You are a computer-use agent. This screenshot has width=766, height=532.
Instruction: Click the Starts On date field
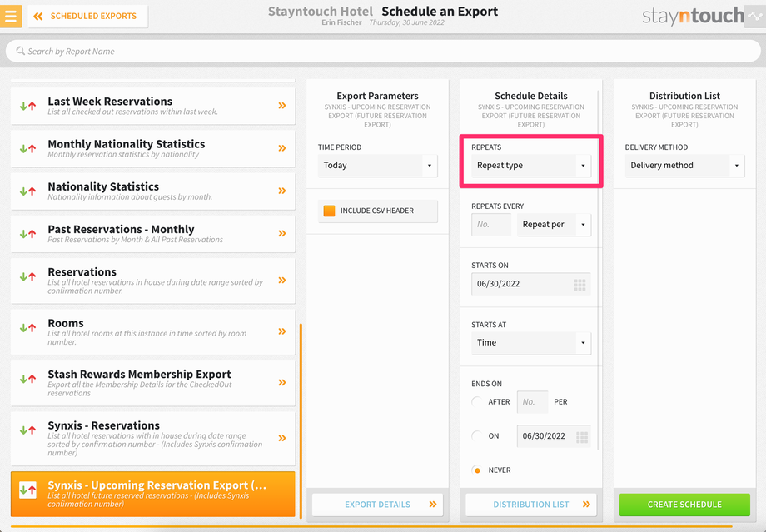531,284
